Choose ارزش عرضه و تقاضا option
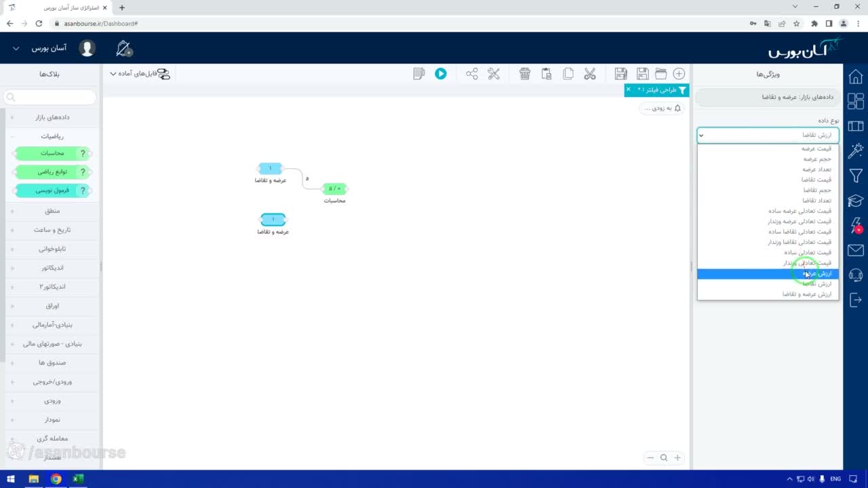868x488 pixels. pos(768,294)
